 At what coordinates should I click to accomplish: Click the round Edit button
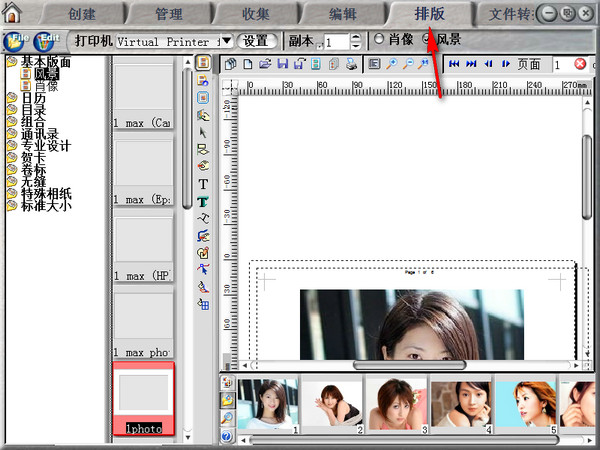(x=46, y=41)
